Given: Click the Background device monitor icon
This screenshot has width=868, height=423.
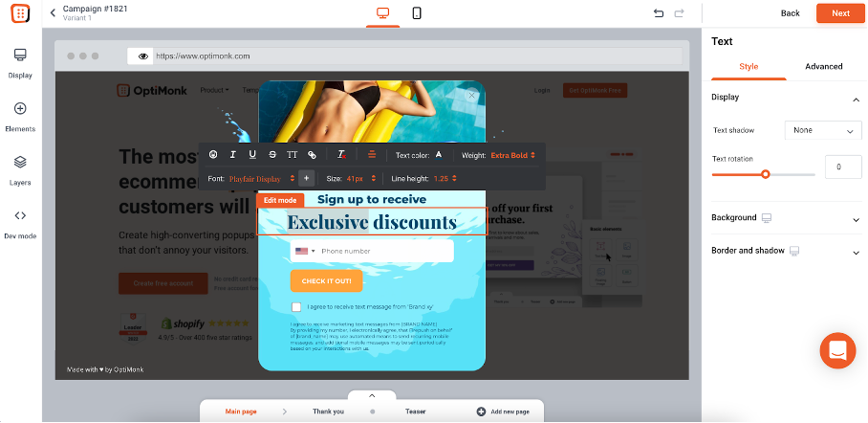Looking at the screenshot, I should [767, 218].
